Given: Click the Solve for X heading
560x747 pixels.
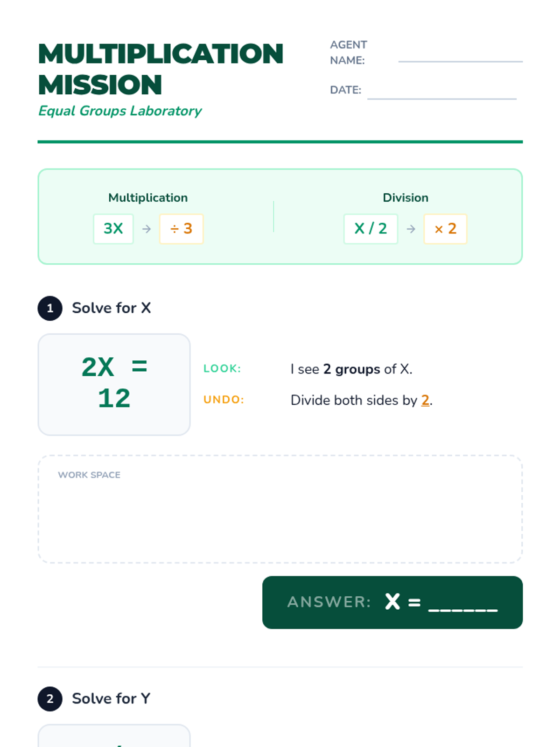Looking at the screenshot, I should pos(112,308).
